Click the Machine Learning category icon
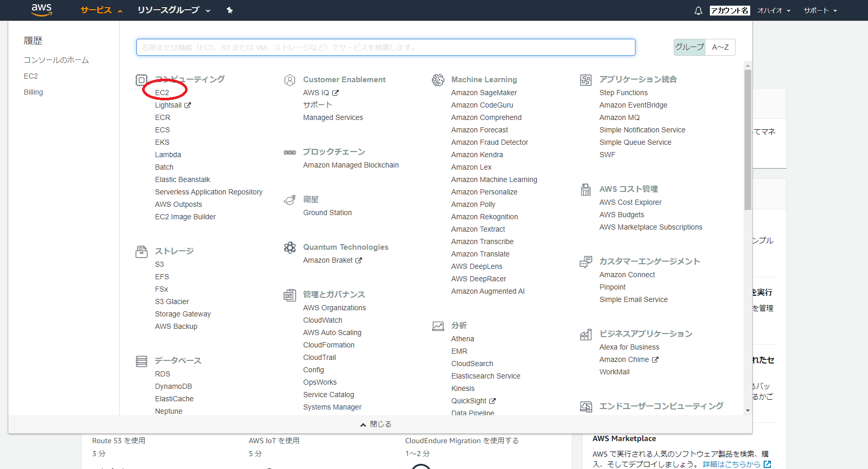The image size is (868, 469). [x=438, y=80]
